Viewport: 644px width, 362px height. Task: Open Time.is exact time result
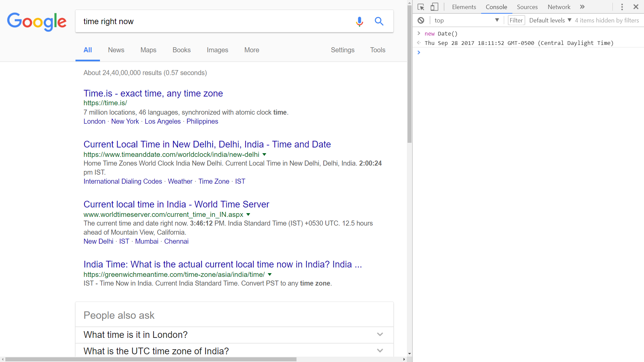pyautogui.click(x=153, y=94)
